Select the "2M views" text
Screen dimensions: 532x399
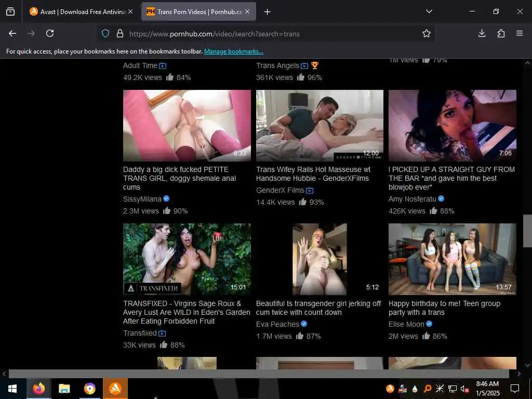[x=403, y=336]
